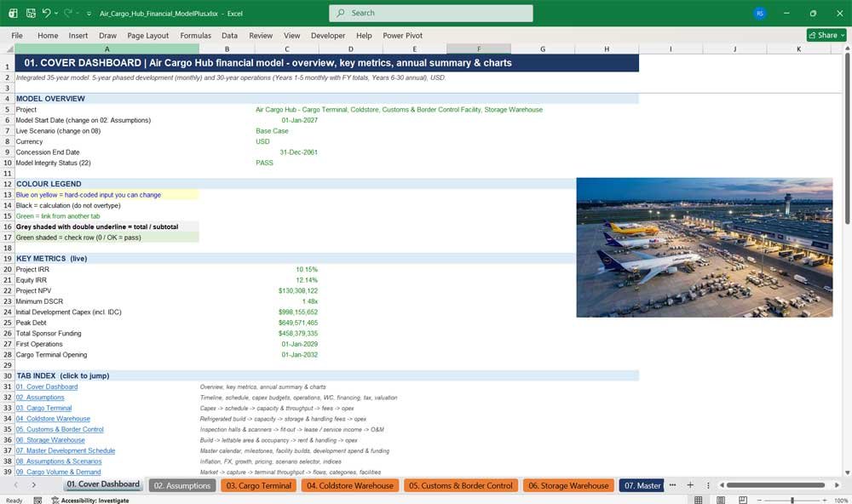This screenshot has width=852, height=504.
Task: Follow the '01. Cover Dashboard' index link
Action: [47, 387]
